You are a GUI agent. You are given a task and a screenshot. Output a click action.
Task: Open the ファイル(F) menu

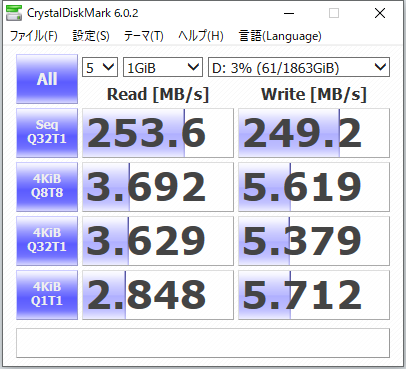tap(33, 36)
